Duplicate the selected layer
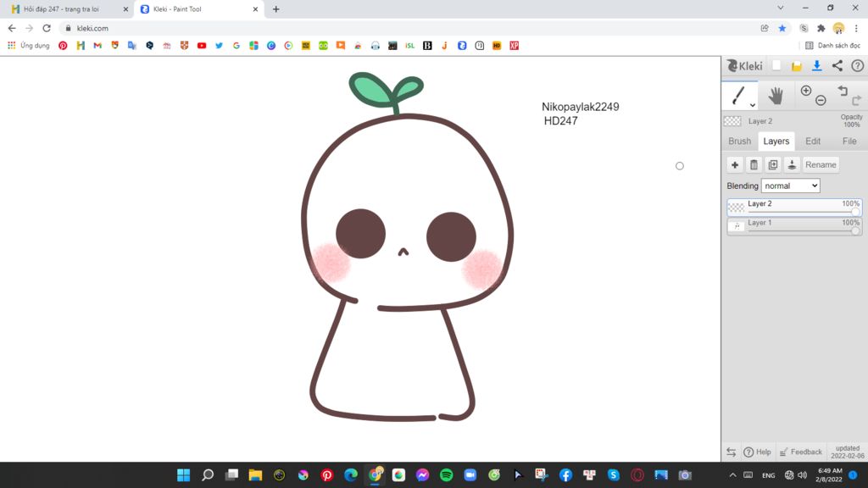 point(773,165)
